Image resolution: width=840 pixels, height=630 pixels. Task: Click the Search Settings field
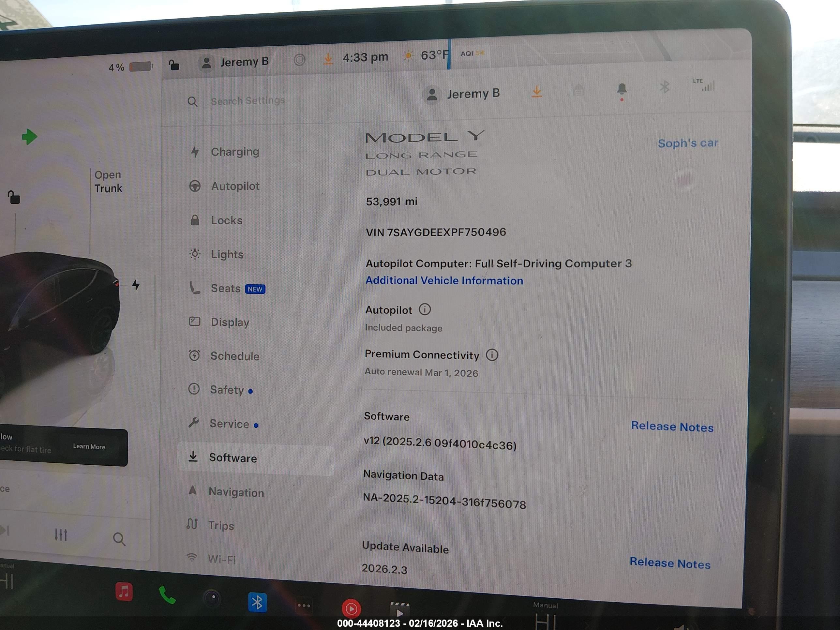[x=248, y=101]
